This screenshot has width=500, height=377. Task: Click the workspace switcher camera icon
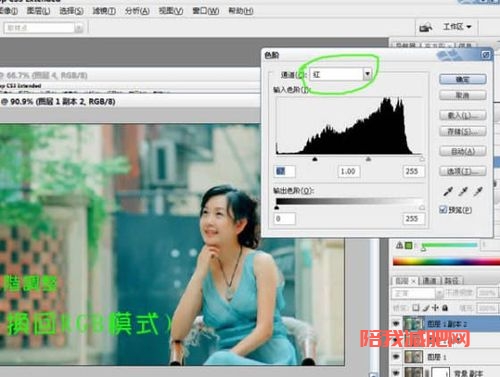tap(426, 27)
